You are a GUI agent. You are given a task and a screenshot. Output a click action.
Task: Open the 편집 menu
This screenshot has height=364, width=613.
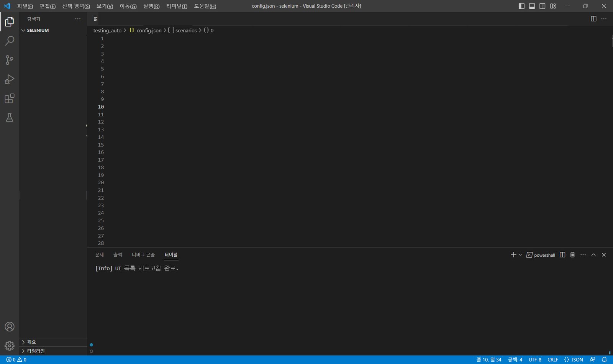click(x=48, y=6)
